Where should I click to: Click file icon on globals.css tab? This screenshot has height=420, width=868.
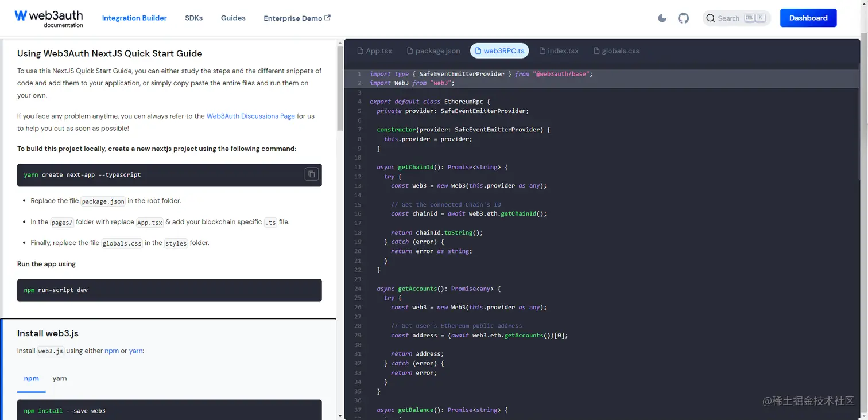(596, 50)
